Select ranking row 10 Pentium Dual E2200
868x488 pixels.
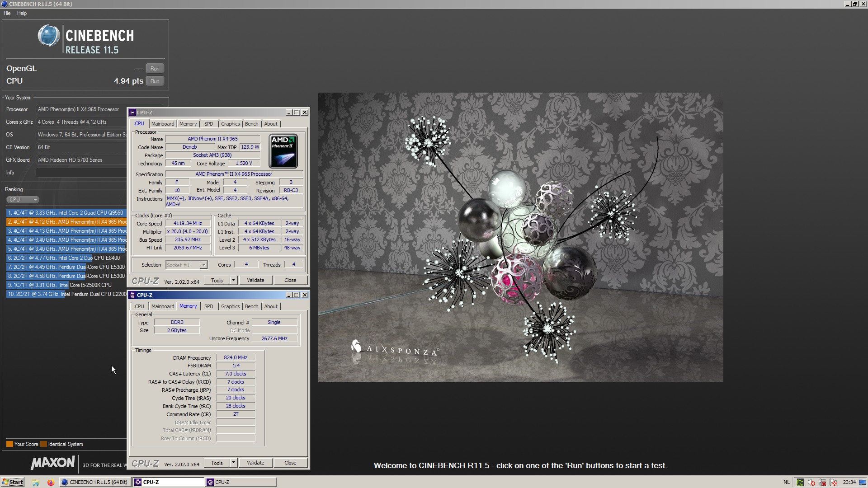[66, 294]
